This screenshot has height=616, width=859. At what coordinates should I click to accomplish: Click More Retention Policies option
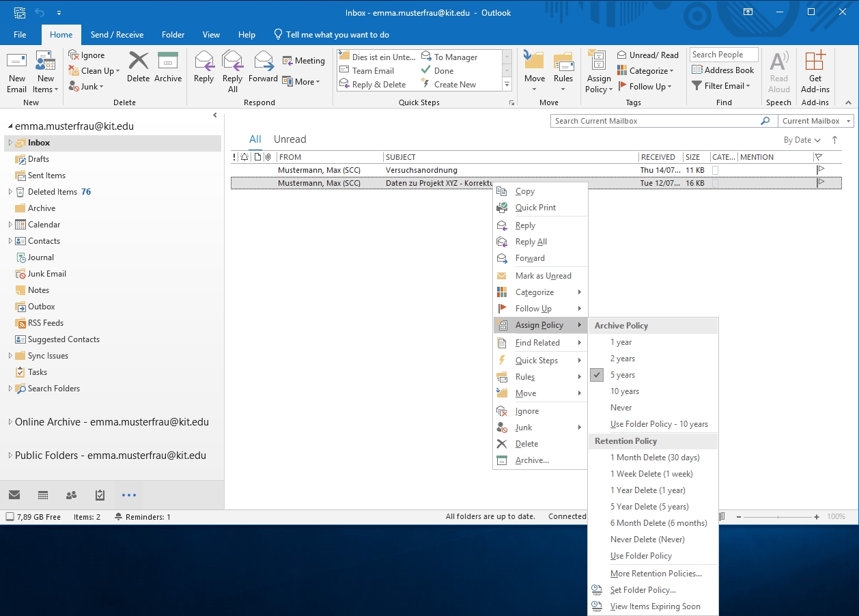click(656, 574)
